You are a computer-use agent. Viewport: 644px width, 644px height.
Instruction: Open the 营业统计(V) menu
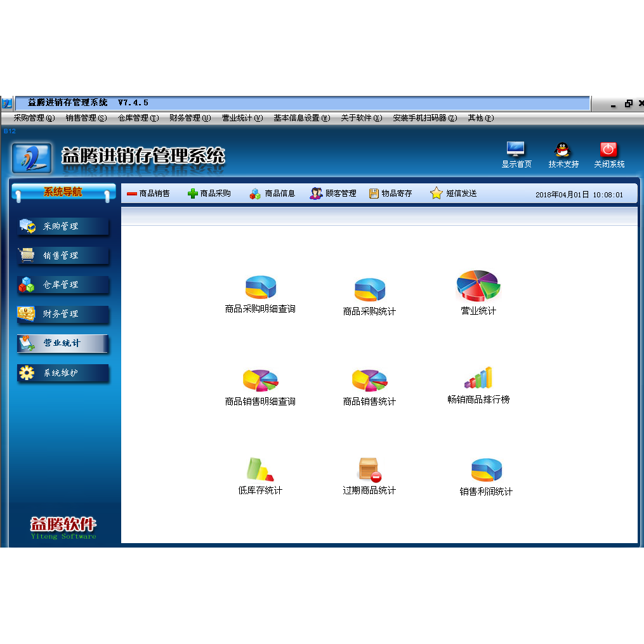242,118
